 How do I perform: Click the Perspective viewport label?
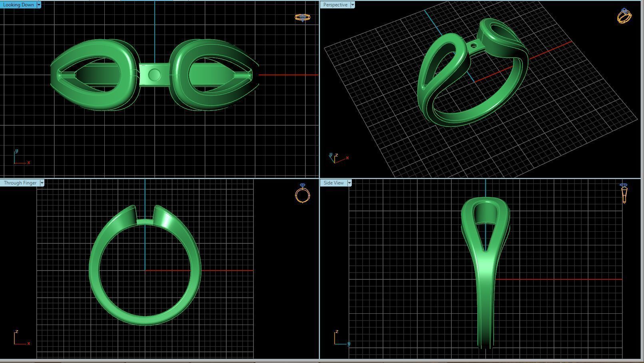335,5
